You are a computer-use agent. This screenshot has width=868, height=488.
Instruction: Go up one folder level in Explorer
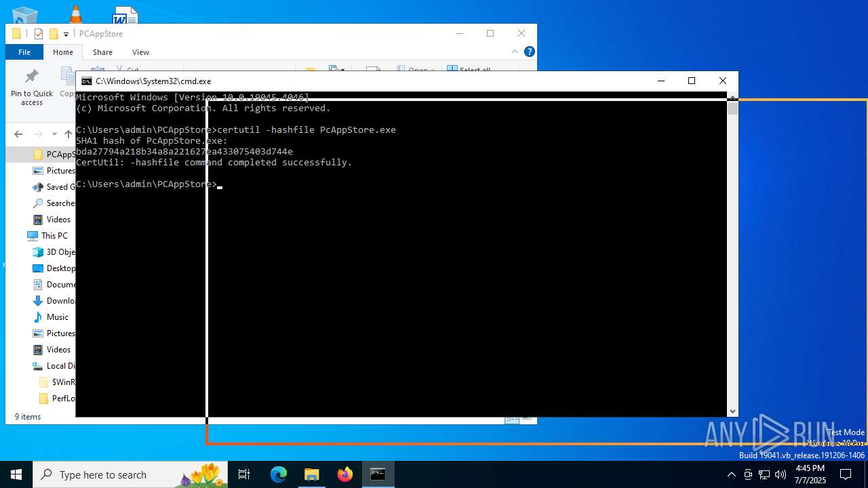tap(68, 134)
